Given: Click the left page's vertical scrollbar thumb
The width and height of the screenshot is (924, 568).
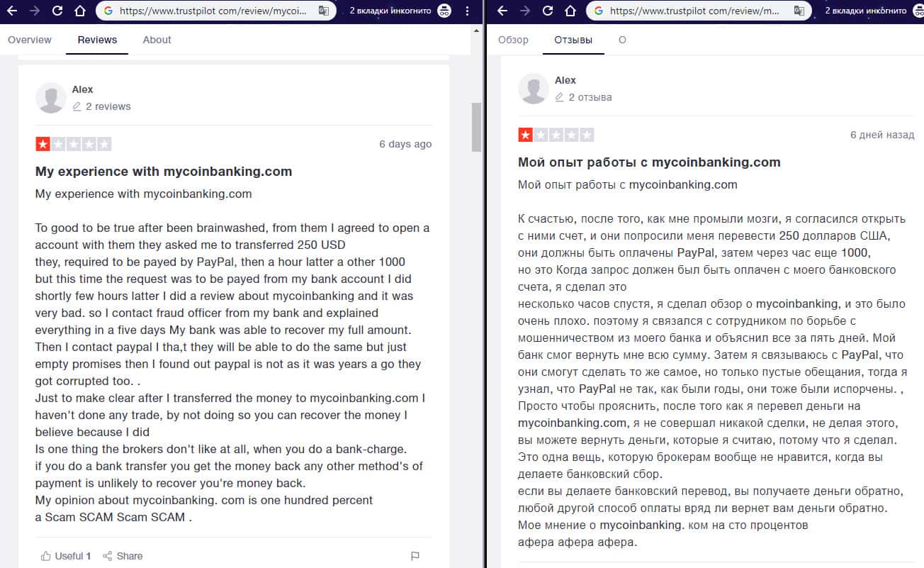Looking at the screenshot, I should [x=476, y=126].
